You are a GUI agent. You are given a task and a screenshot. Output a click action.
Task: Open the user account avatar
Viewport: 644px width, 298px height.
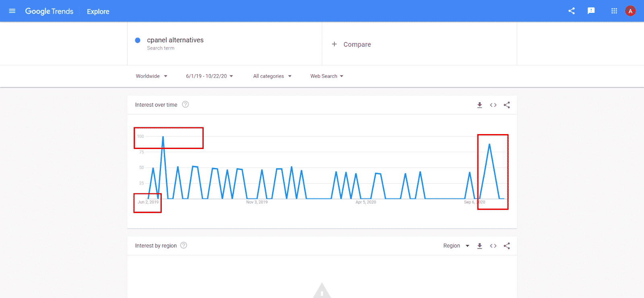630,11
